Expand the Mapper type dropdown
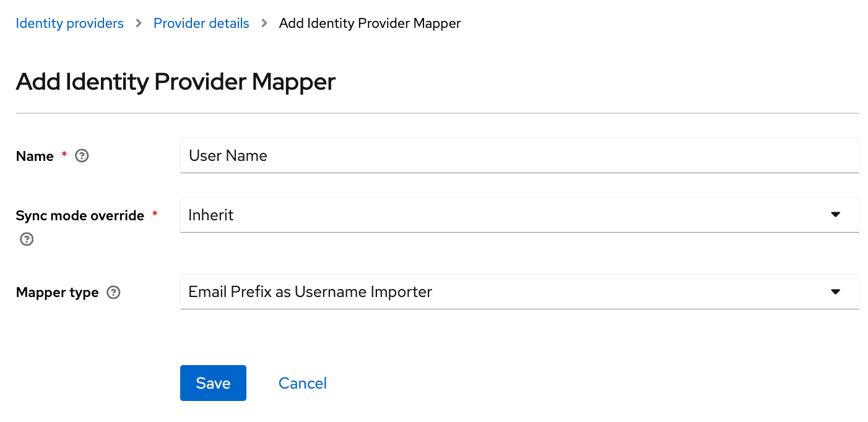 click(519, 291)
